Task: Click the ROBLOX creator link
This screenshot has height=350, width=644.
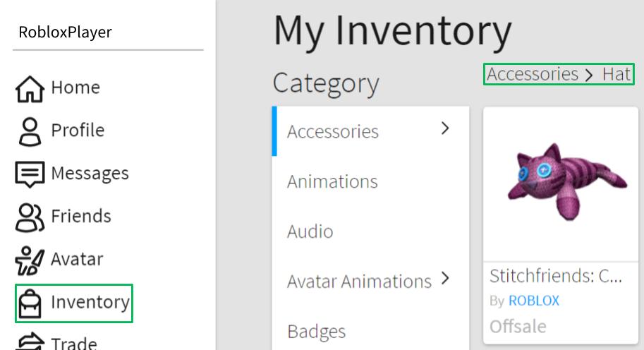Action: coord(533,301)
